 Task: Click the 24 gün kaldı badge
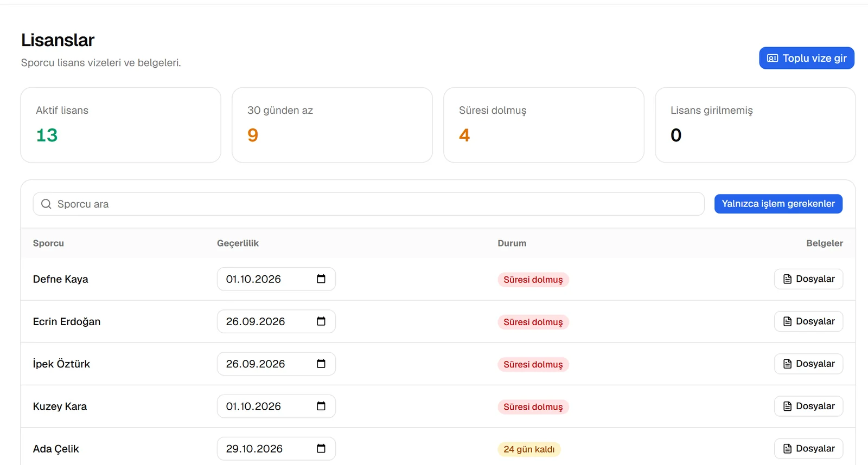click(529, 449)
